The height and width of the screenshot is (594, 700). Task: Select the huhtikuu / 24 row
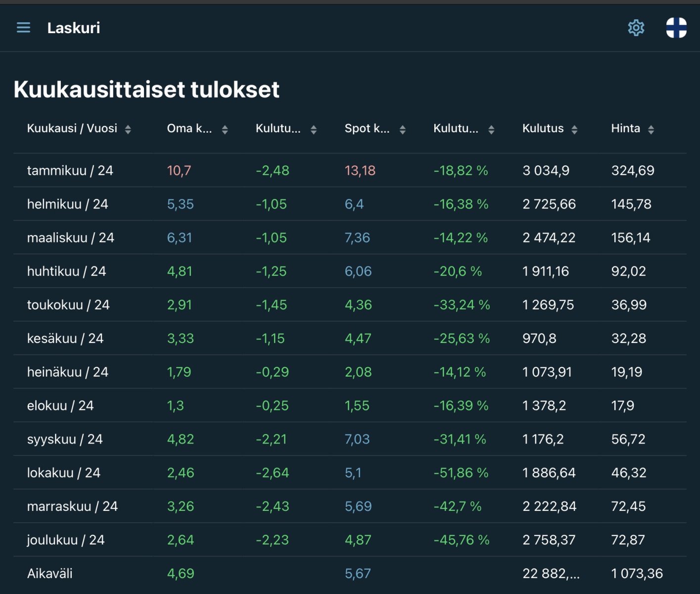click(67, 271)
